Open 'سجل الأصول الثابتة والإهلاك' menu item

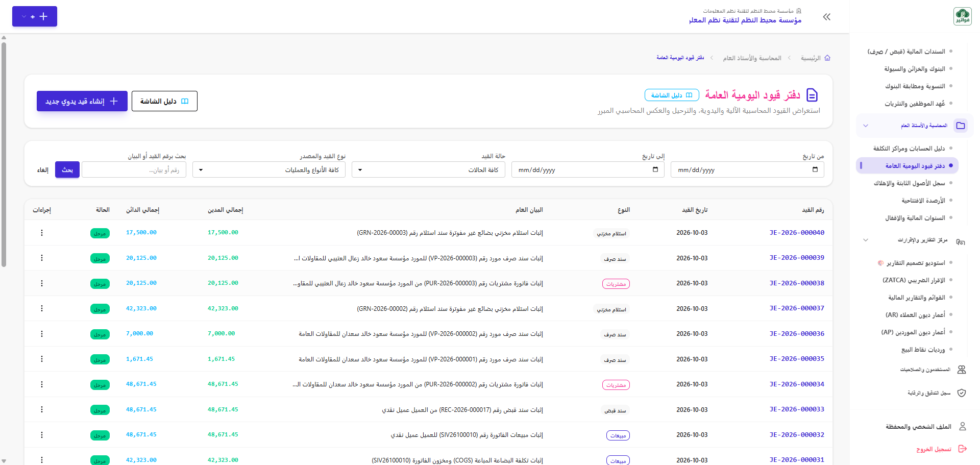(909, 183)
